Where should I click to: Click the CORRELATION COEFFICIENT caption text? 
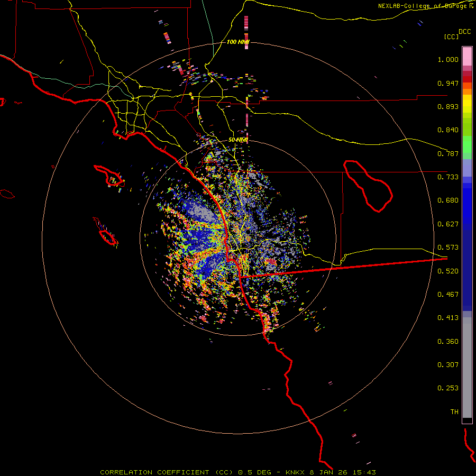click(154, 472)
